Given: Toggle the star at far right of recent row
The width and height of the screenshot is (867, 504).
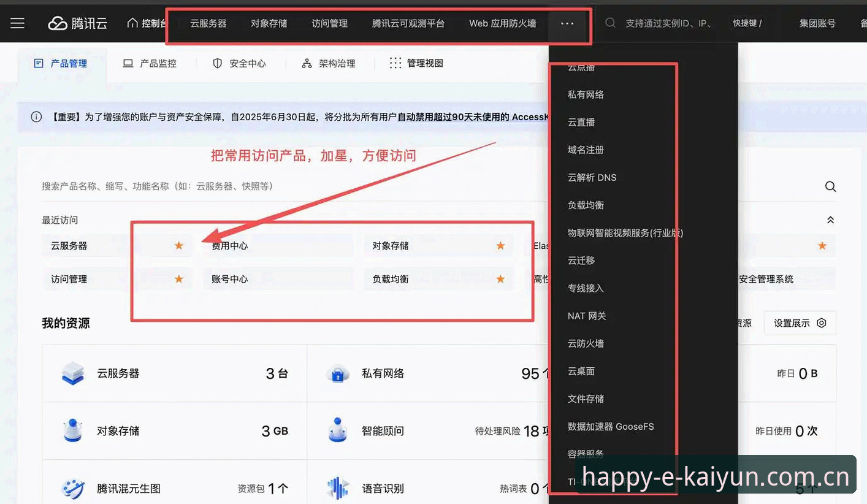Looking at the screenshot, I should pos(822,246).
